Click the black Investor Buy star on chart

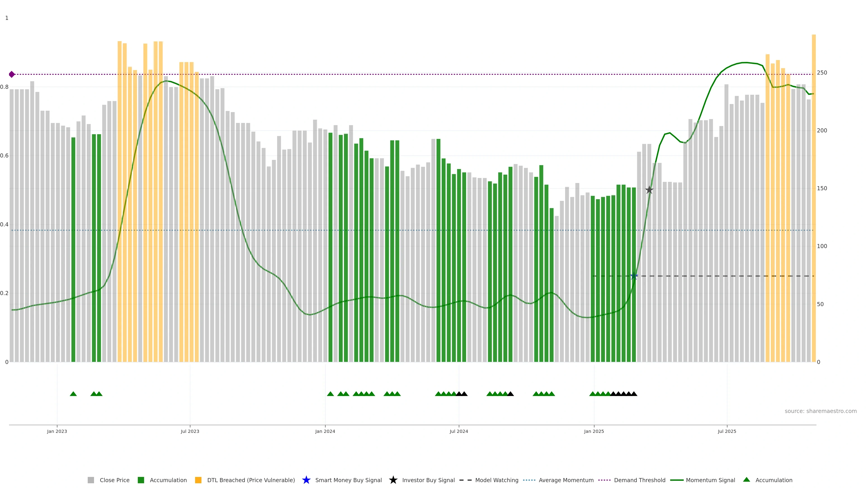649,190
